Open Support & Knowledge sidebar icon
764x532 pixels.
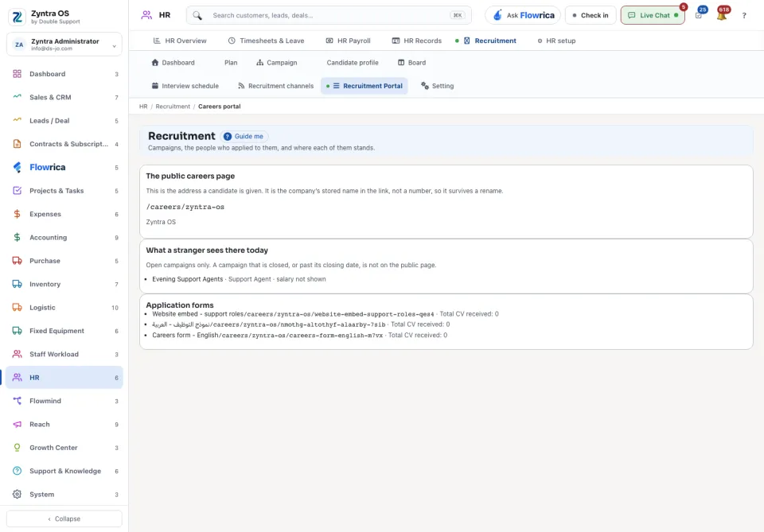pos(17,471)
